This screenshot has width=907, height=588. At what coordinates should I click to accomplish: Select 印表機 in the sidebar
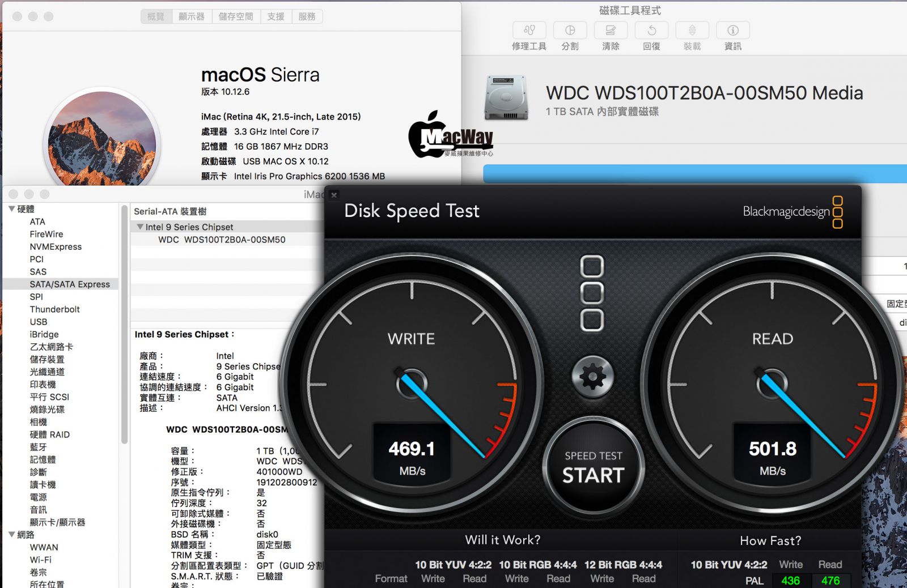click(43, 384)
